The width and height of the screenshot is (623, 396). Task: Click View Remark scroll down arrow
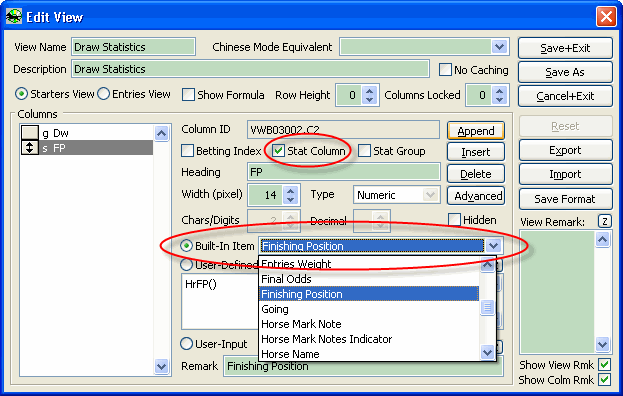602,344
